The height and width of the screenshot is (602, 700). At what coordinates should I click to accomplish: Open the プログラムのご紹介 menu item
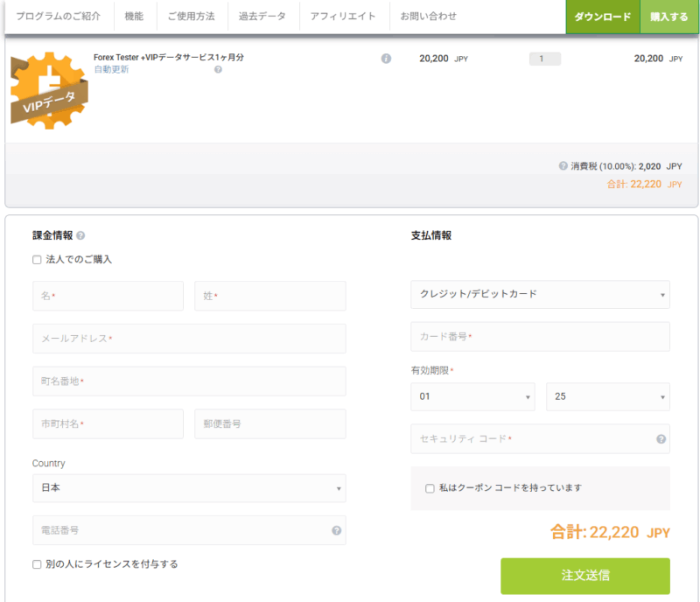pos(59,17)
